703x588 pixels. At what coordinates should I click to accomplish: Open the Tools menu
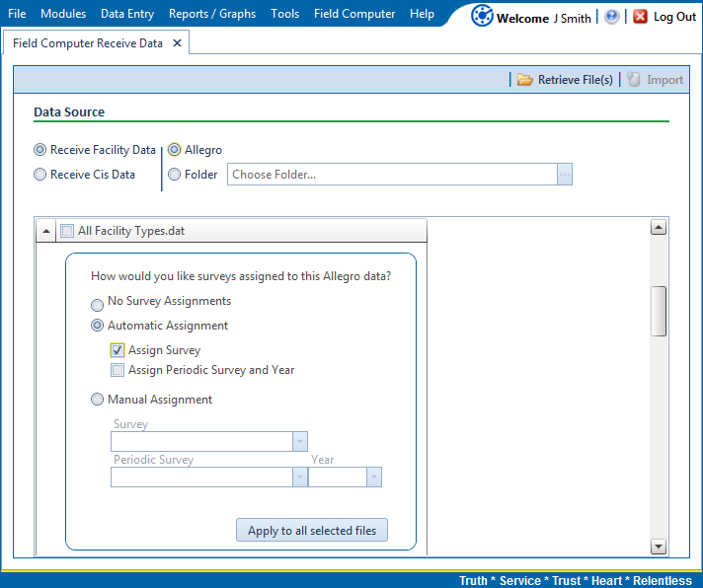(x=284, y=14)
